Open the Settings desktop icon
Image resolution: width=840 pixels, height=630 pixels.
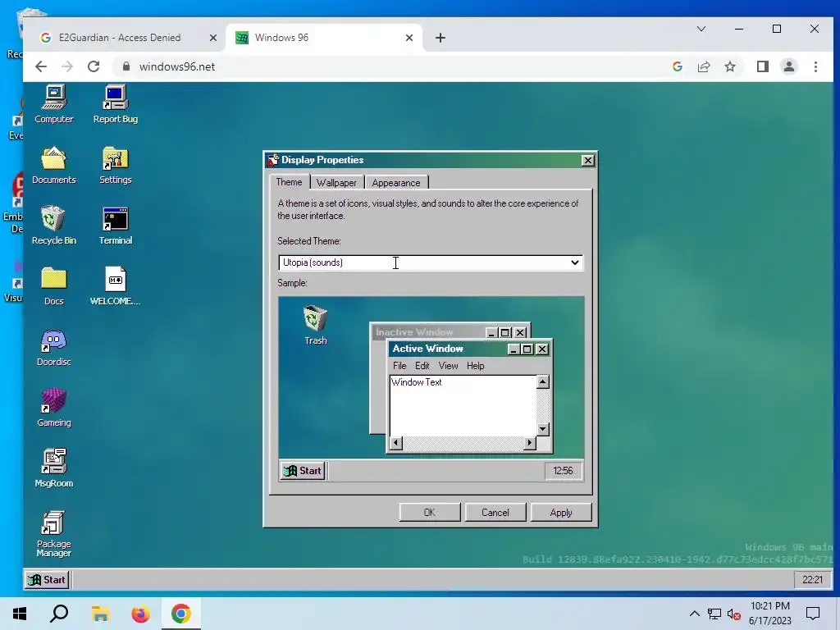click(x=115, y=165)
